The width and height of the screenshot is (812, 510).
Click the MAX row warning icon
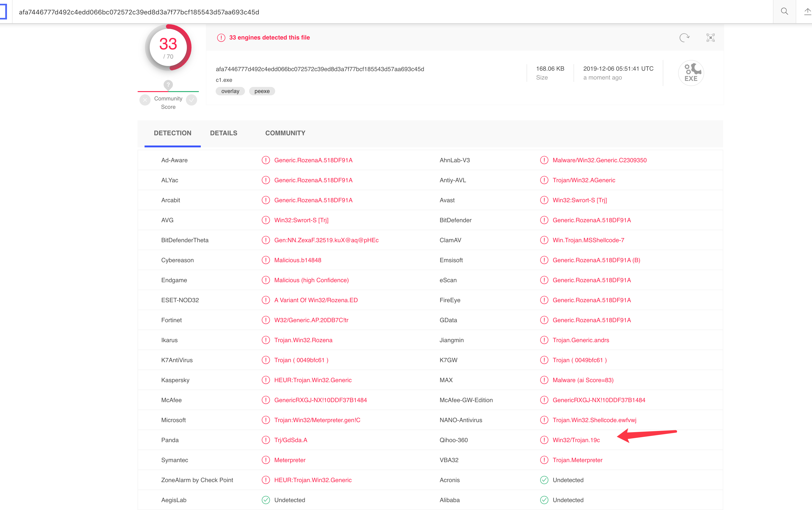pyautogui.click(x=544, y=380)
